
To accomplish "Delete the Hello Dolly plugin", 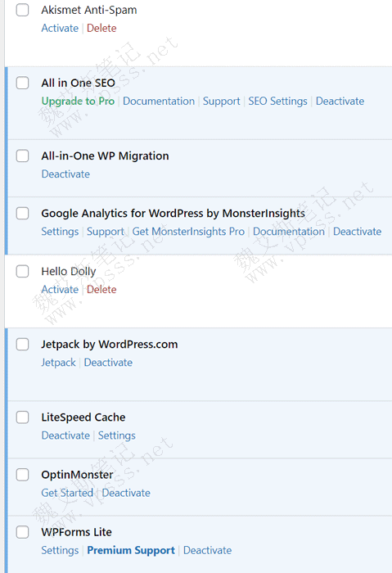I will 101,290.
